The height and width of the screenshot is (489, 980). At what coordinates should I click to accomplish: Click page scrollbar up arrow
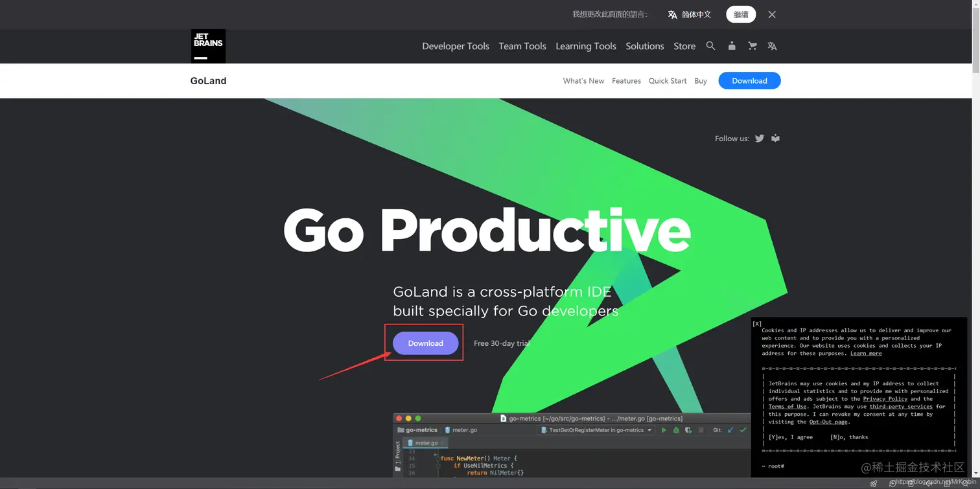pos(975,4)
